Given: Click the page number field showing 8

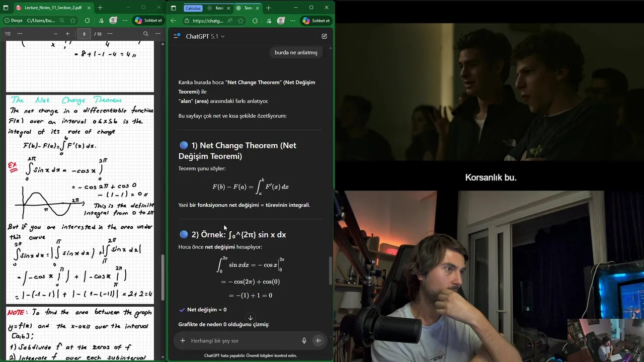Looking at the screenshot, I should click(84, 34).
